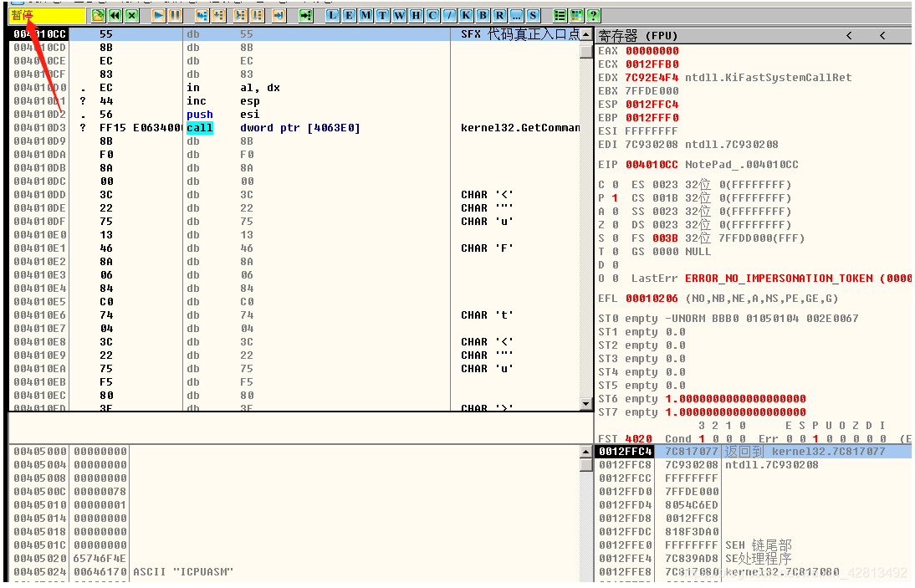Image resolution: width=915 pixels, height=588 pixels.
Task: Select ST6 empty register value
Action: point(735,399)
